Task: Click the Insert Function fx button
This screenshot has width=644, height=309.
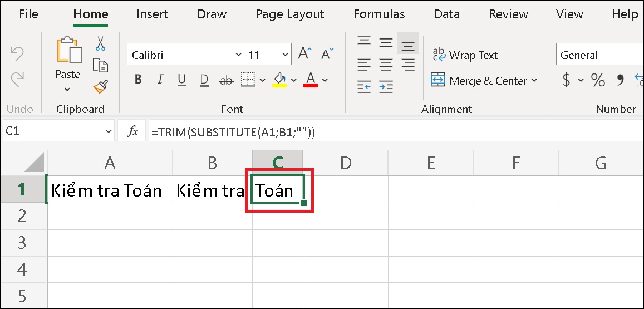Action: [132, 131]
